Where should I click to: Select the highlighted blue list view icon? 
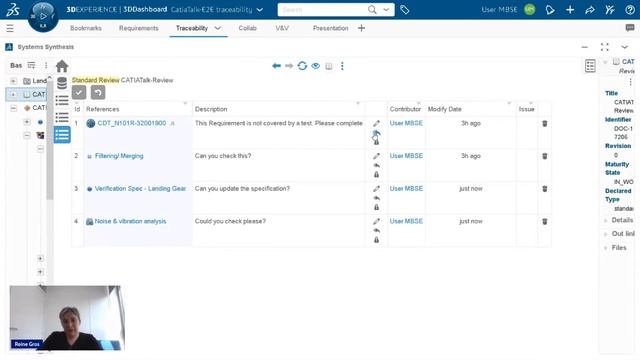pos(62,135)
